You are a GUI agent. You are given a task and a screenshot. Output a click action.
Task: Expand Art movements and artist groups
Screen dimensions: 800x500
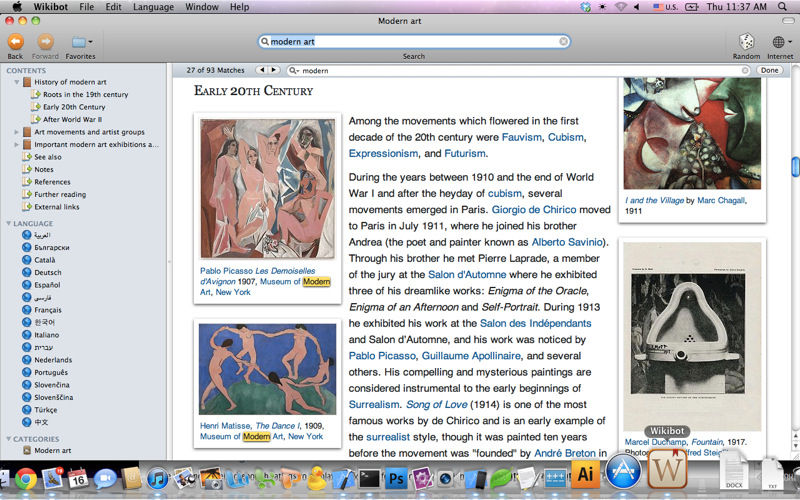[x=16, y=132]
